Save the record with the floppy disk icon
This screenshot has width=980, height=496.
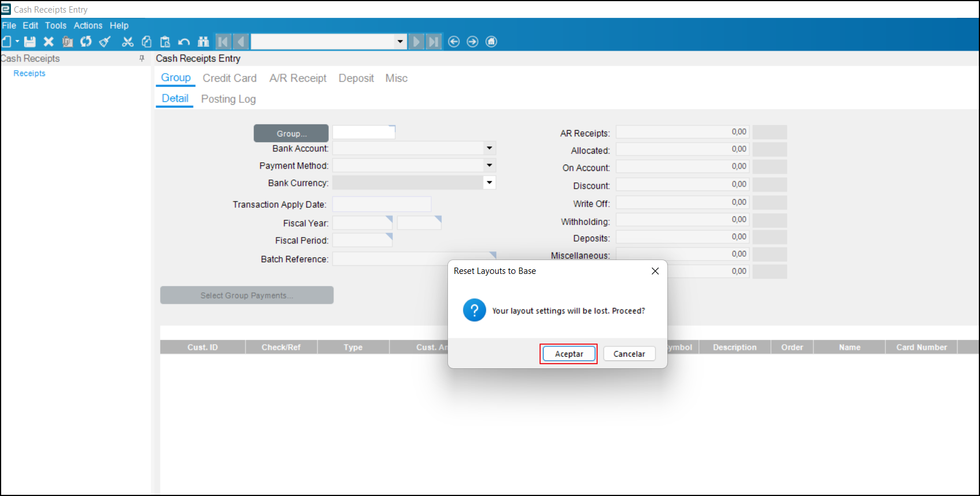click(x=30, y=41)
